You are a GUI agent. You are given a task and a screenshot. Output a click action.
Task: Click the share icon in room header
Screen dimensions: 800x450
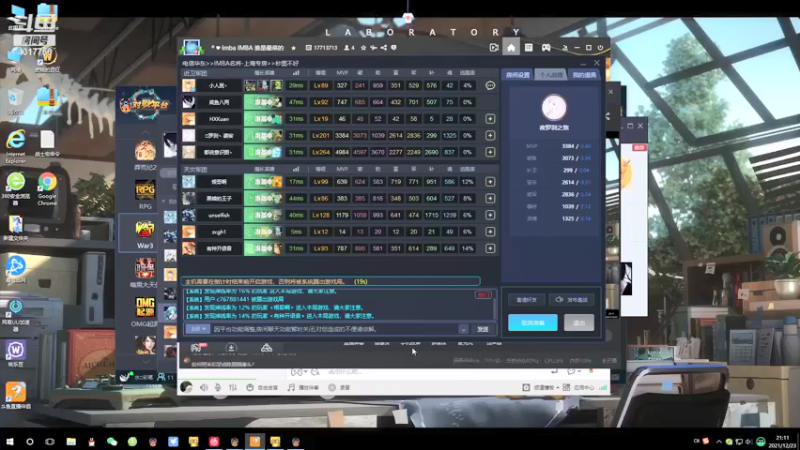click(384, 47)
